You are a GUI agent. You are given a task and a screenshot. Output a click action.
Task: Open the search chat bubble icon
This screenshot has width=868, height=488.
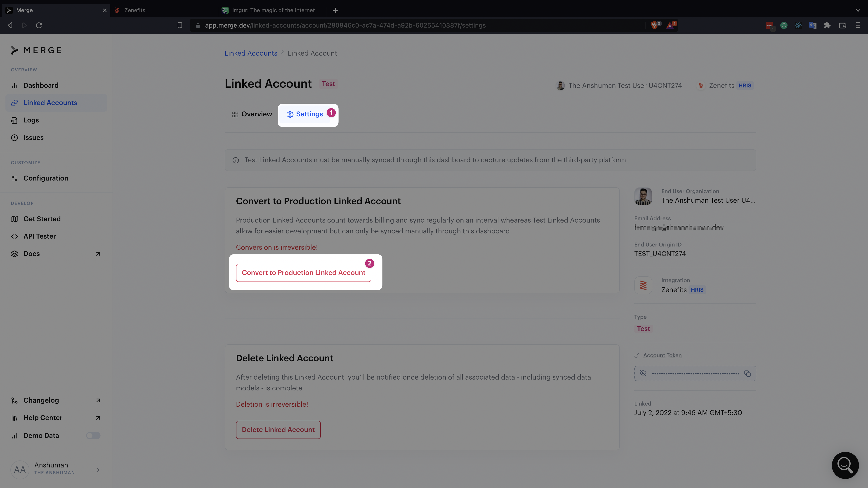[x=845, y=465]
